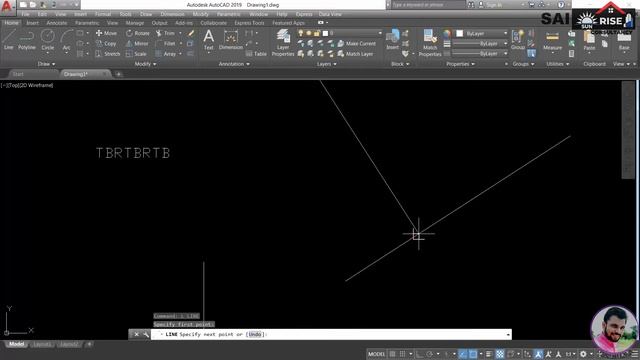This screenshot has width=640, height=360.
Task: Toggle grid display in status bar
Action: pos(393,354)
